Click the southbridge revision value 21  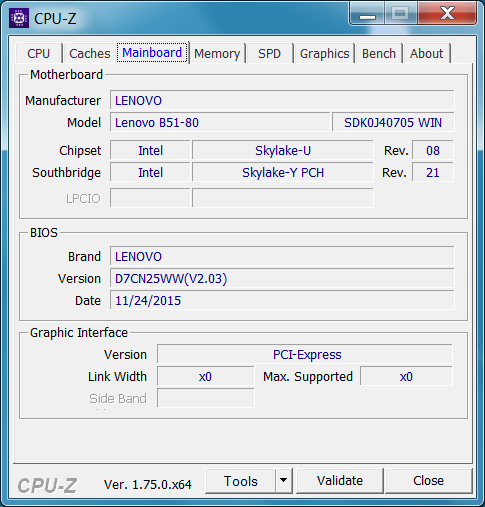tap(433, 172)
